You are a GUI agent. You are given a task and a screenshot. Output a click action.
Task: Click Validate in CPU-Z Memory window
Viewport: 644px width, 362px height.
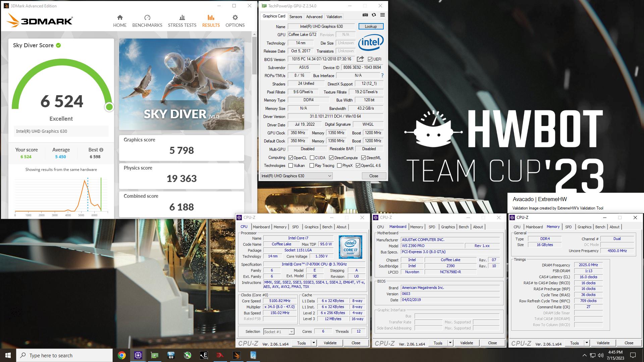(603, 343)
